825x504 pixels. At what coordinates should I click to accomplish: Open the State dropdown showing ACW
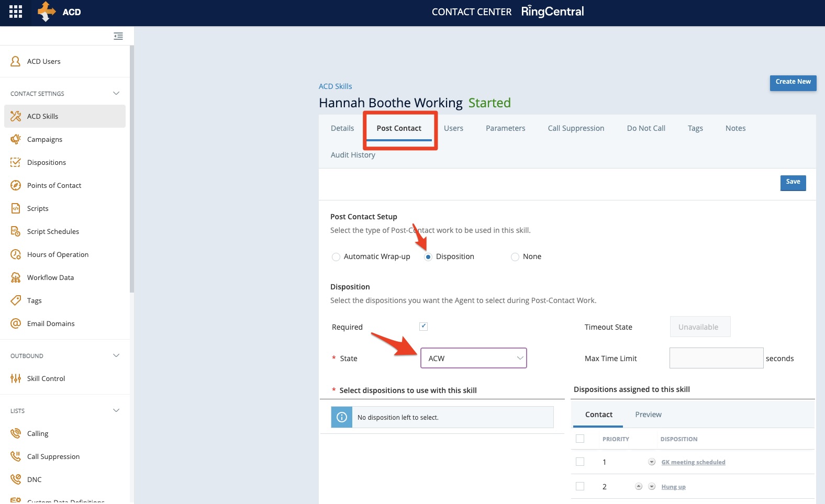pos(473,358)
